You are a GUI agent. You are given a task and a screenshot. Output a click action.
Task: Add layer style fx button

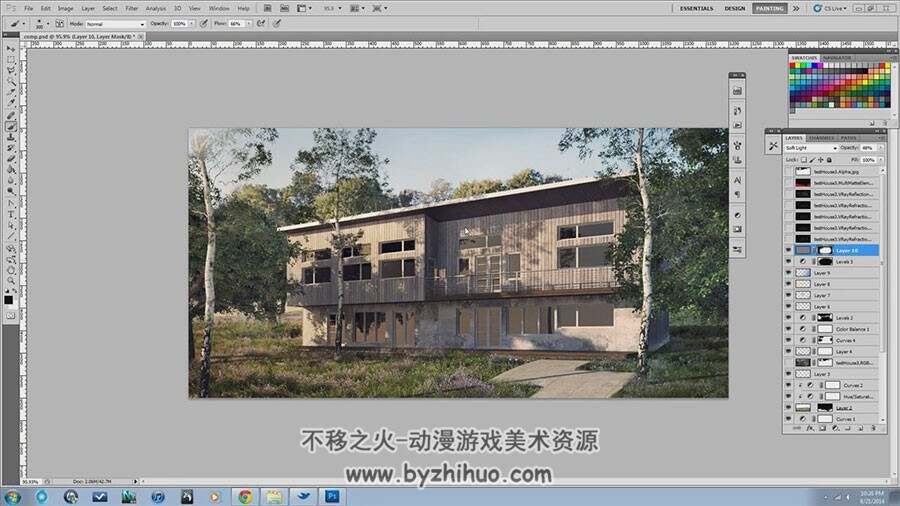[x=810, y=429]
